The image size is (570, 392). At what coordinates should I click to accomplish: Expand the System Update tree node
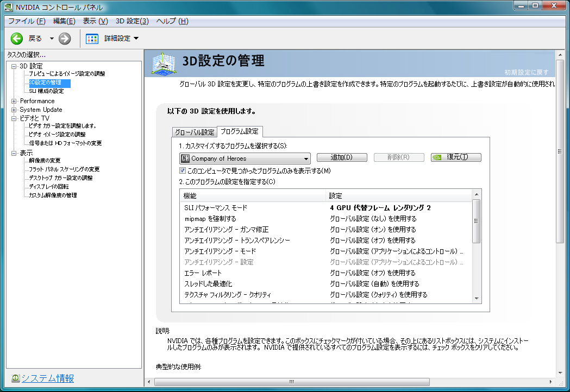coord(14,110)
